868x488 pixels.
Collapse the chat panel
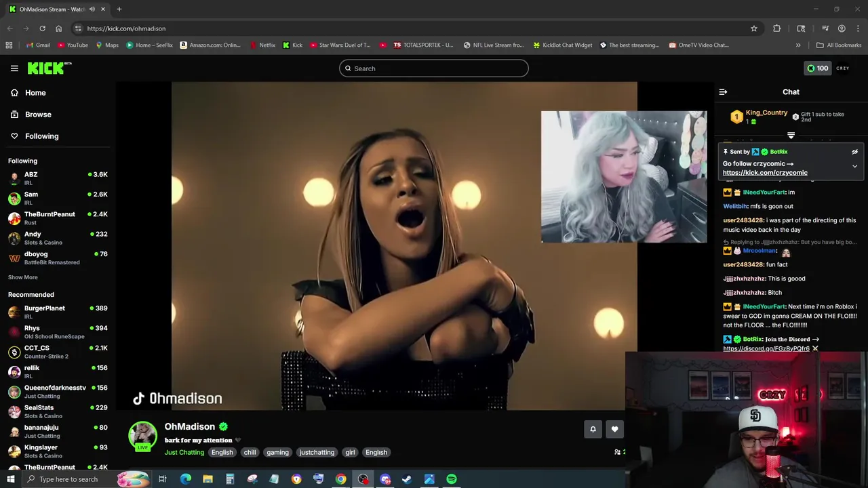[723, 92]
